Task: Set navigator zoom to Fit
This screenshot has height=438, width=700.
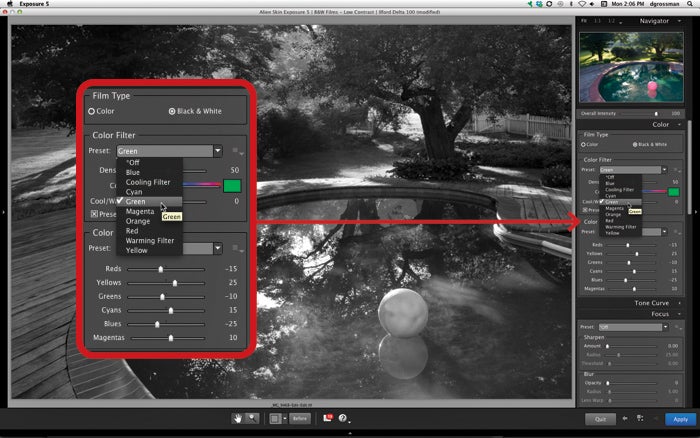Action: tap(584, 21)
